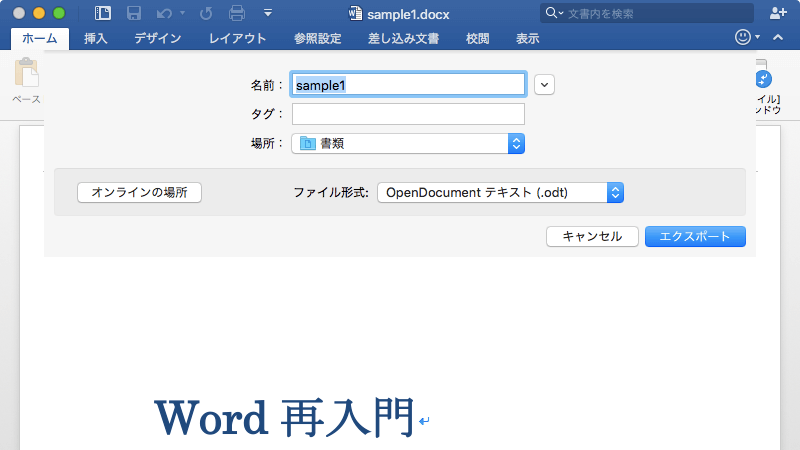Image resolution: width=800 pixels, height=450 pixels.
Task: Click the オンラインの場所 button
Action: pos(139,192)
